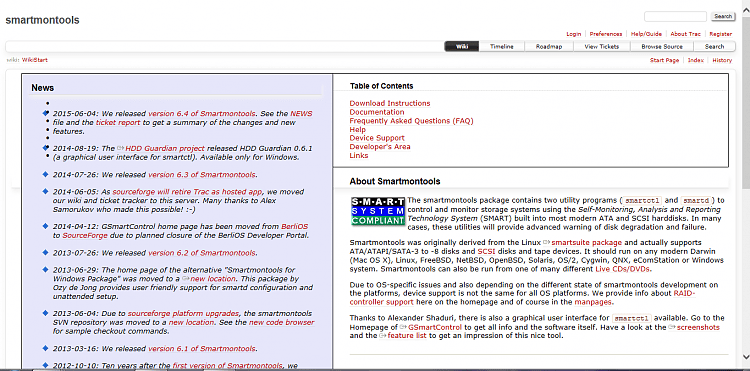750x371 pixels.
Task: Open the Timeline tab
Action: coord(502,46)
